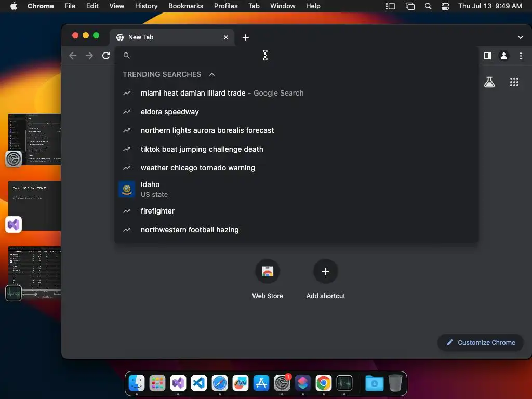Open Google Chrome from the Dock
The height and width of the screenshot is (399, 532).
(x=324, y=383)
